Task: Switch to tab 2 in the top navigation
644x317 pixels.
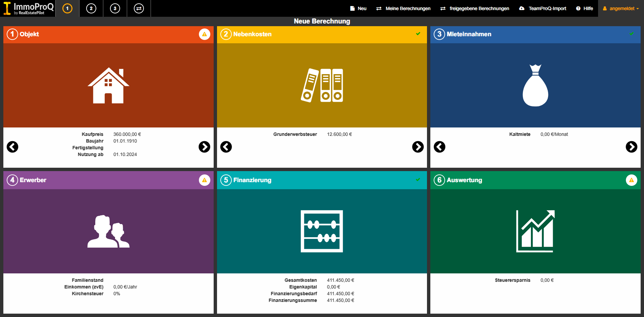Action: (x=91, y=8)
